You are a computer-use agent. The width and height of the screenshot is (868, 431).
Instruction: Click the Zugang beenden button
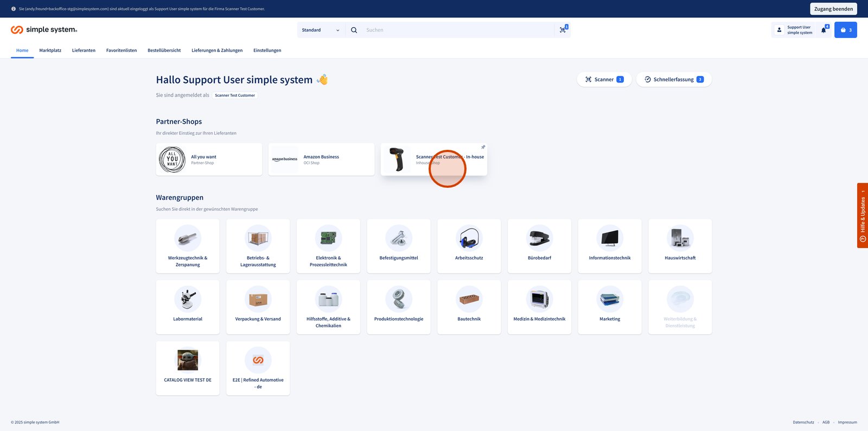(833, 9)
